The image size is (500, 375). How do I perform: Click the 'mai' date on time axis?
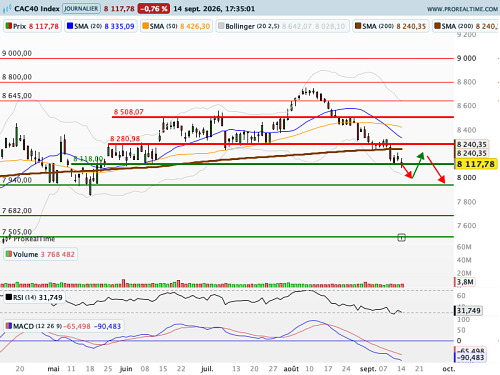[x=53, y=369]
